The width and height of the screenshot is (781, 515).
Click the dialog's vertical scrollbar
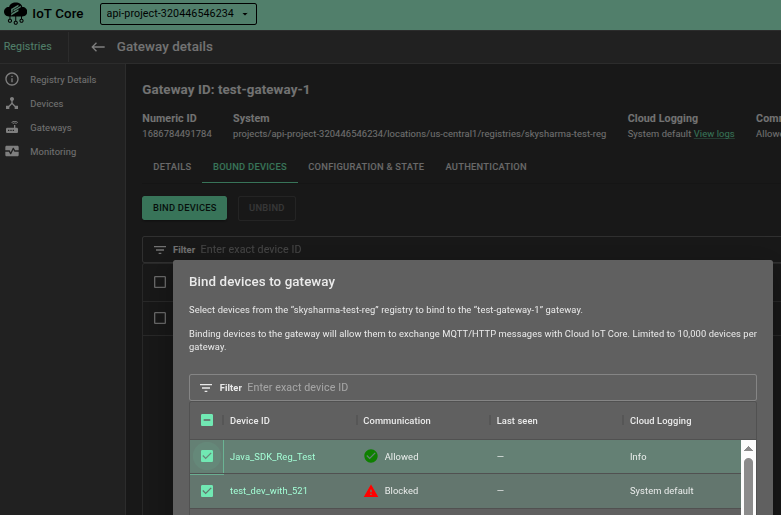[x=748, y=485]
